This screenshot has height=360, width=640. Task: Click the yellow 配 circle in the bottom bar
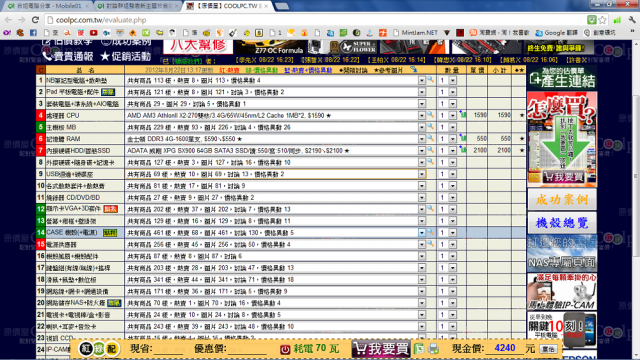point(112,349)
